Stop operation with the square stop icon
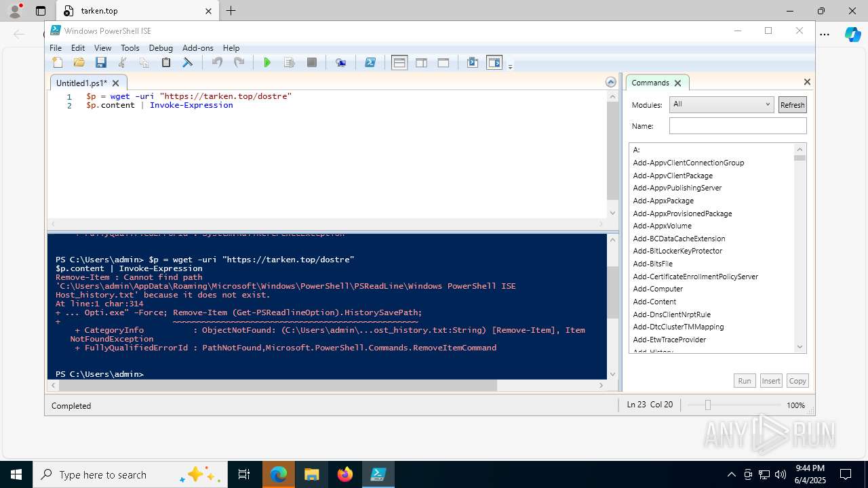This screenshot has height=488, width=868. pyautogui.click(x=312, y=62)
